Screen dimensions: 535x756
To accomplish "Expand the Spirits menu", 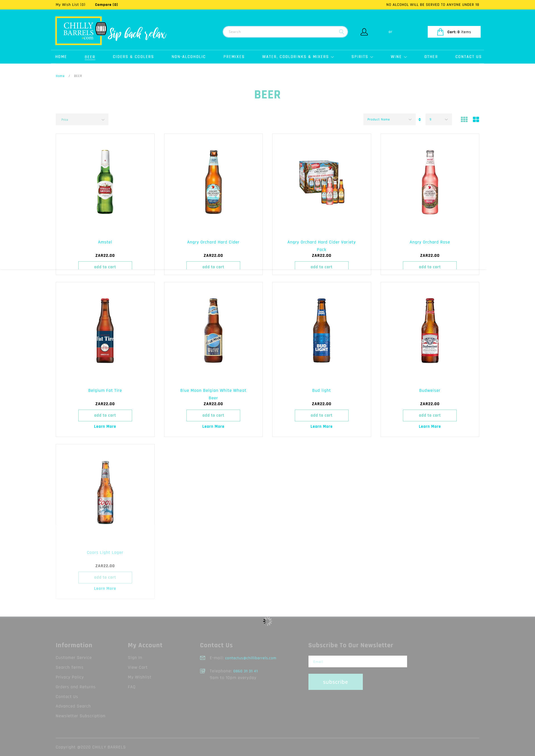I will pyautogui.click(x=362, y=57).
